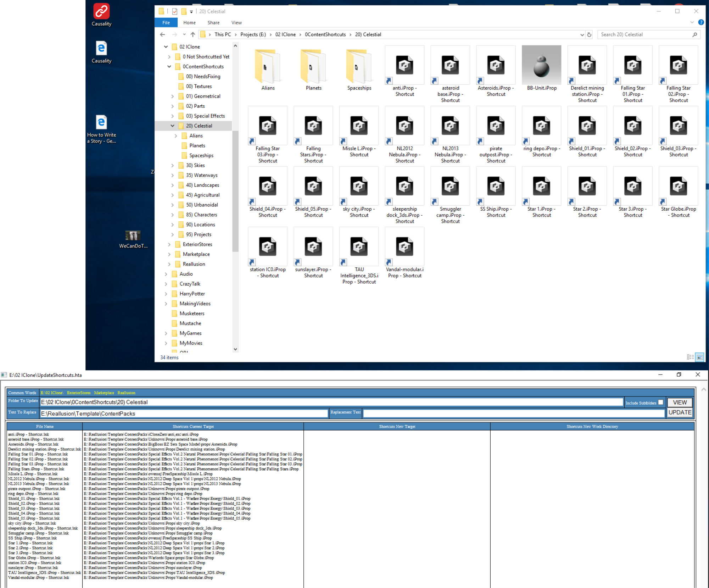Open the Alians folder icon
709x588 pixels.
coord(268,69)
